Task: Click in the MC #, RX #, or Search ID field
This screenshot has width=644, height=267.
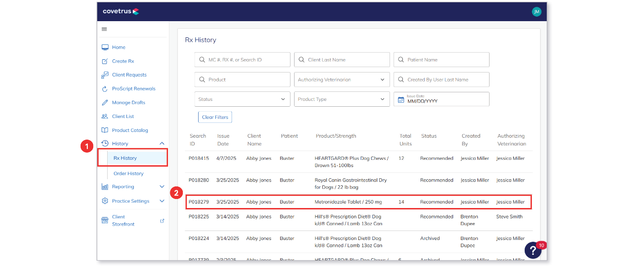Action: click(242, 60)
